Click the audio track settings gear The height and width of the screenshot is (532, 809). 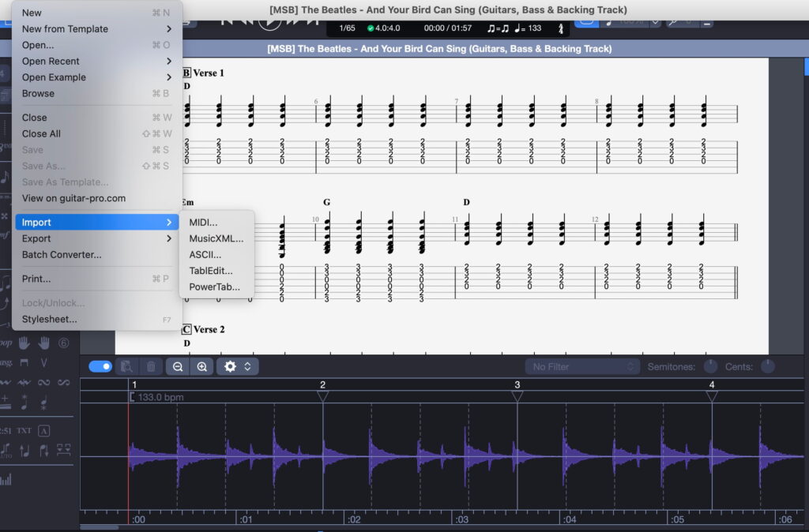[231, 366]
